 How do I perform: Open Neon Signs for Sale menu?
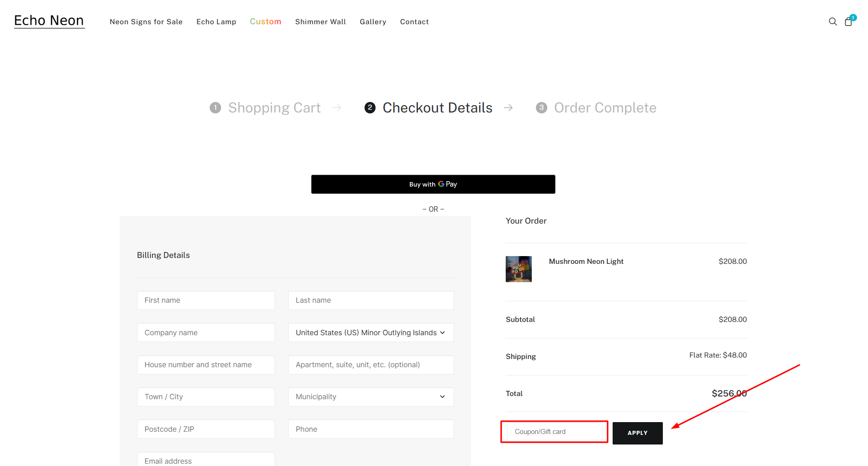(146, 21)
